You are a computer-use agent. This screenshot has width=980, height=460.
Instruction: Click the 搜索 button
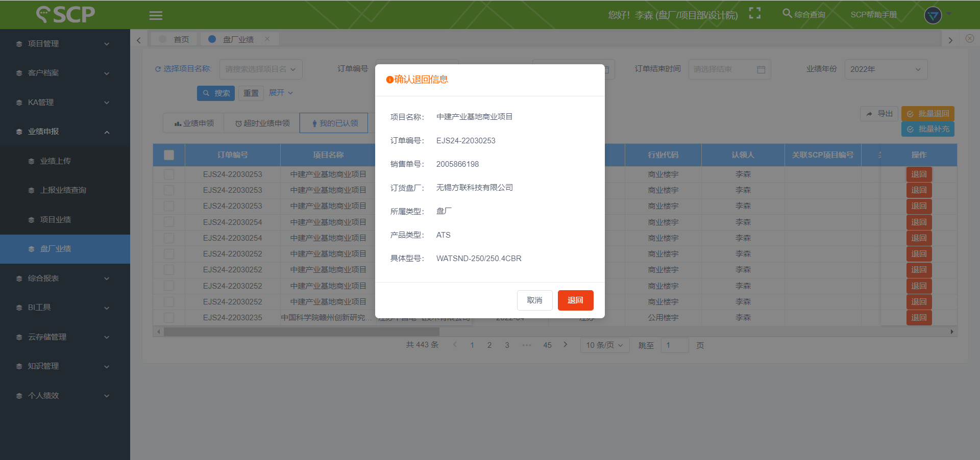(x=216, y=93)
